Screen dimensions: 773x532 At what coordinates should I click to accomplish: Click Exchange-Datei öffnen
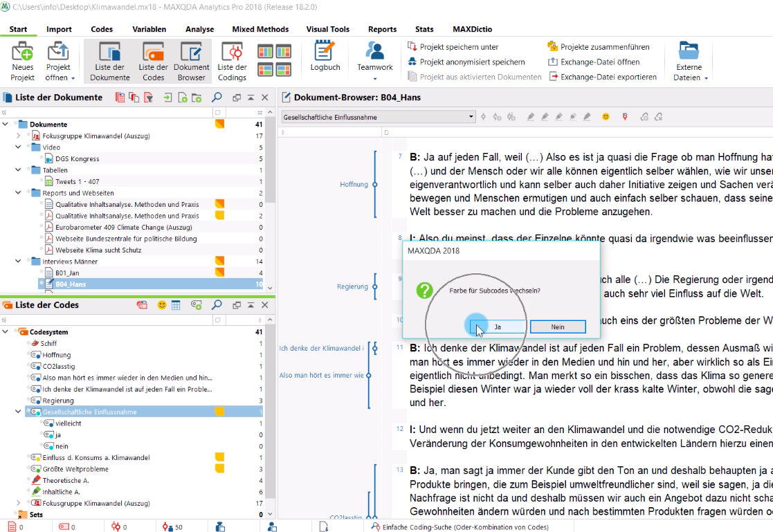[594, 62]
